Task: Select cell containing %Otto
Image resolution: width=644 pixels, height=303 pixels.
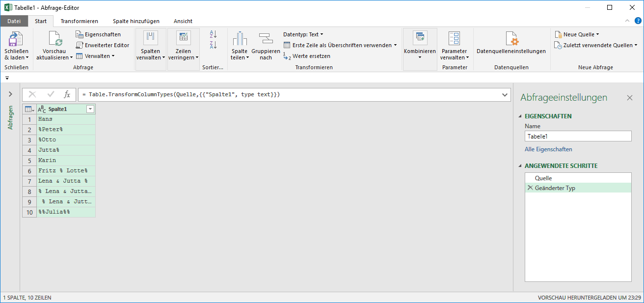Action: pyautogui.click(x=66, y=140)
